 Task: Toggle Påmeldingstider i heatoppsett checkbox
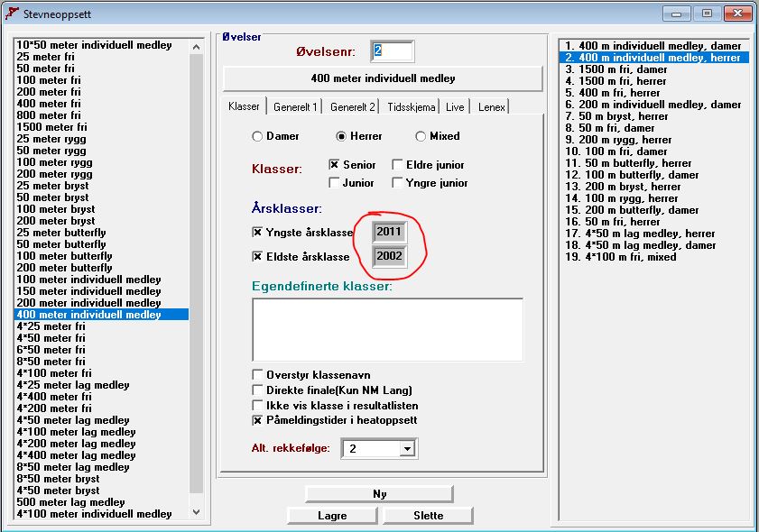click(x=258, y=420)
